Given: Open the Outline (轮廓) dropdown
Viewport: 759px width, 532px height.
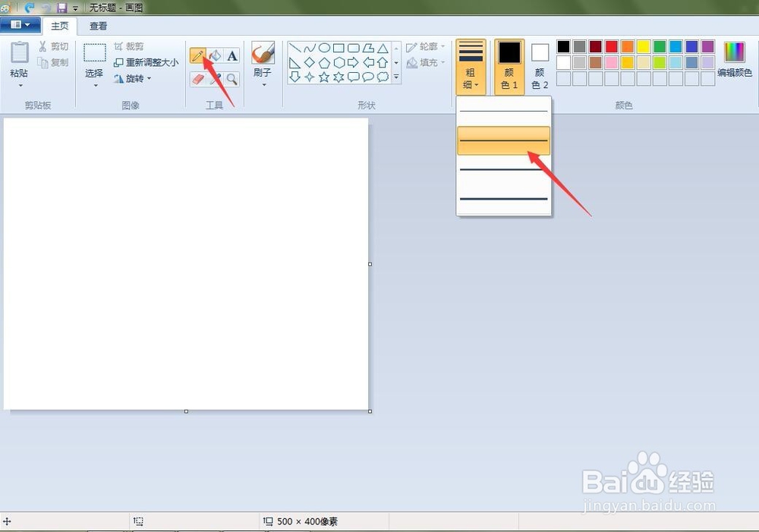Looking at the screenshot, I should [426, 47].
